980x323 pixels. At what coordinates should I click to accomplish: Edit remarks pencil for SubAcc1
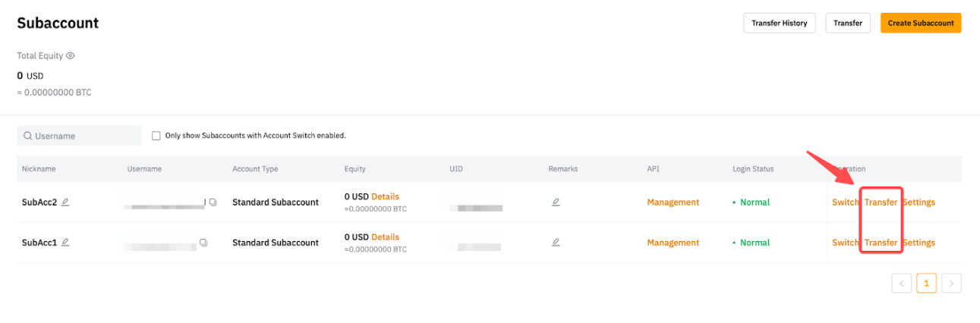tap(556, 242)
